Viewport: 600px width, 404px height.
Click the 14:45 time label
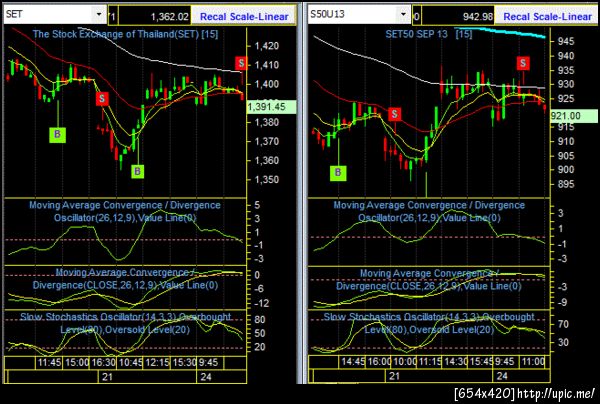coord(353,362)
